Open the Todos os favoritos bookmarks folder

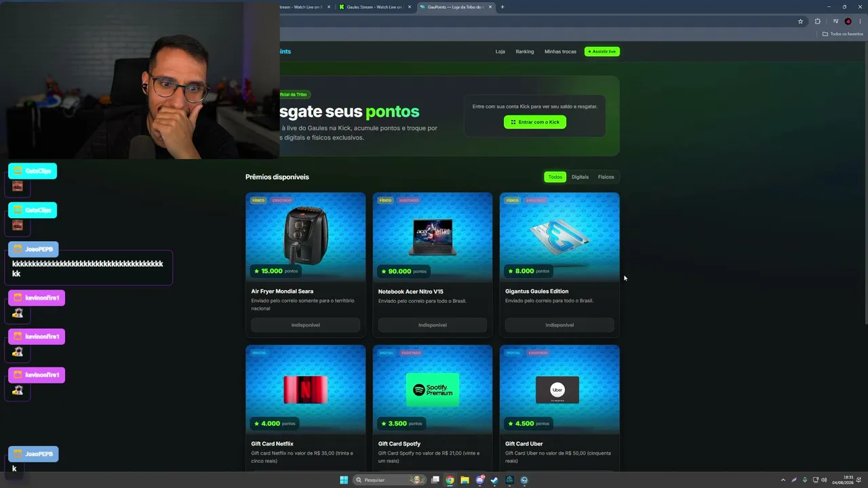click(843, 34)
